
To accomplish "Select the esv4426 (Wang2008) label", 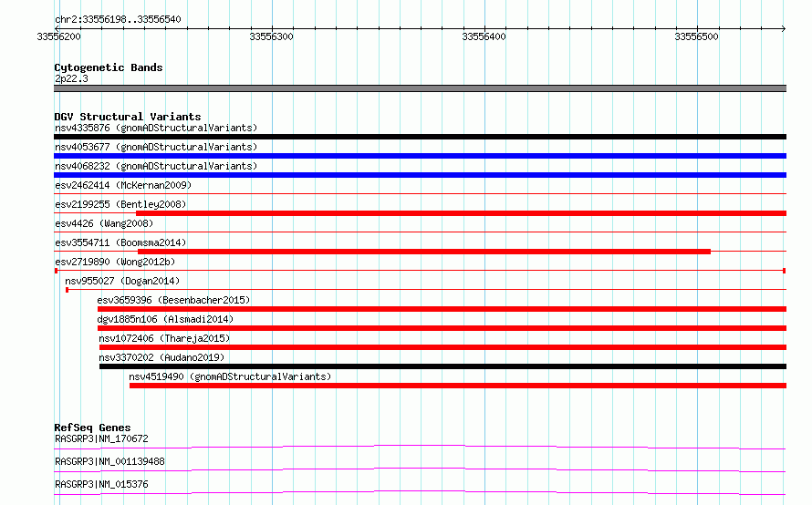I will [x=104, y=223].
